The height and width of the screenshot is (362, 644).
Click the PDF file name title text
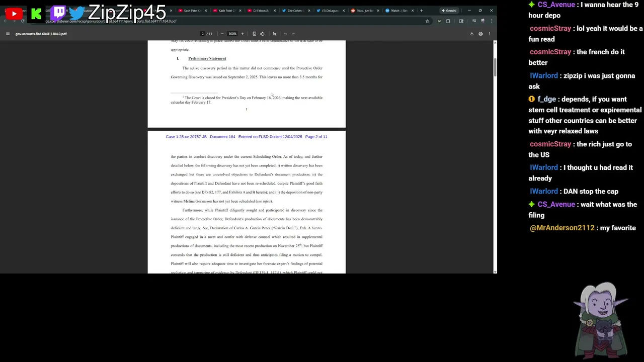[x=41, y=34]
